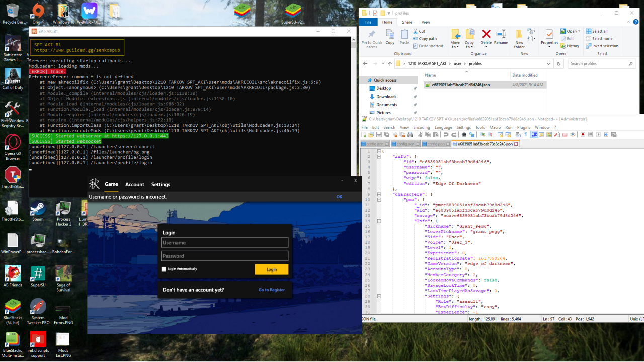The image size is (644, 362).
Task: Click Invert selection in Explorer ribbon
Action: pos(602,46)
